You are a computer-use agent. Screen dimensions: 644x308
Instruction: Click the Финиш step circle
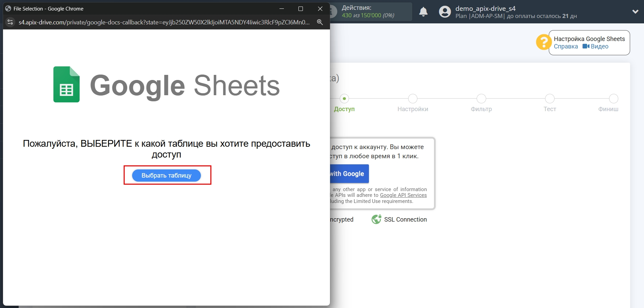pos(613,99)
